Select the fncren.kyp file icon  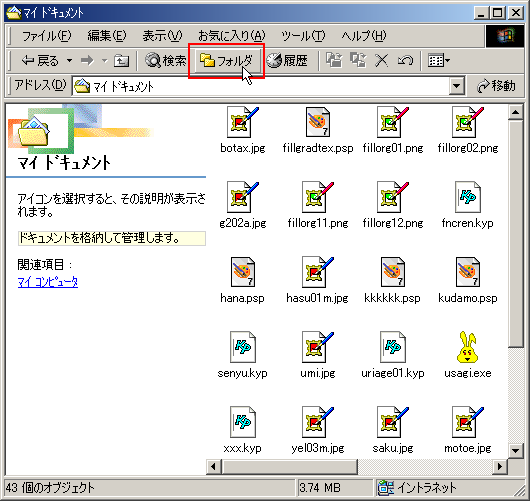pyautogui.click(x=467, y=197)
